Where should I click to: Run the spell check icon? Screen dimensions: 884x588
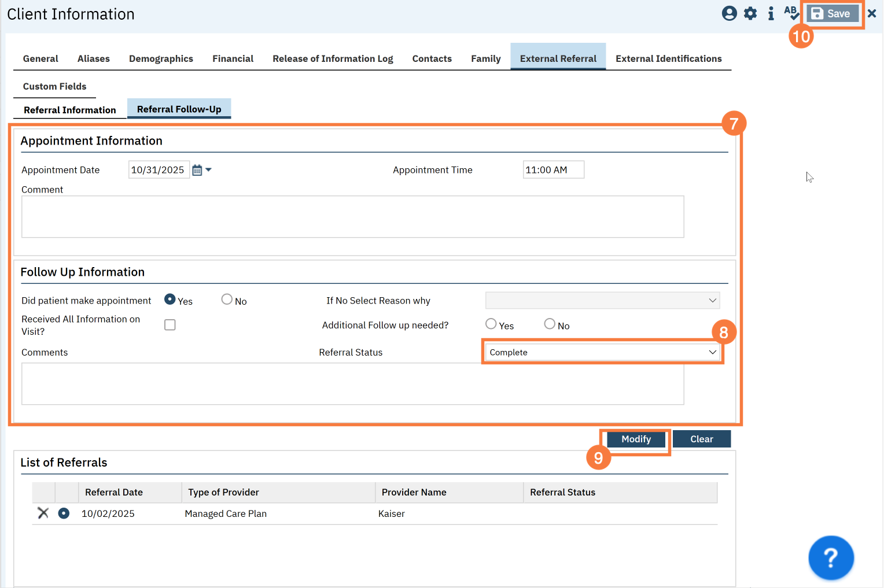tap(791, 13)
